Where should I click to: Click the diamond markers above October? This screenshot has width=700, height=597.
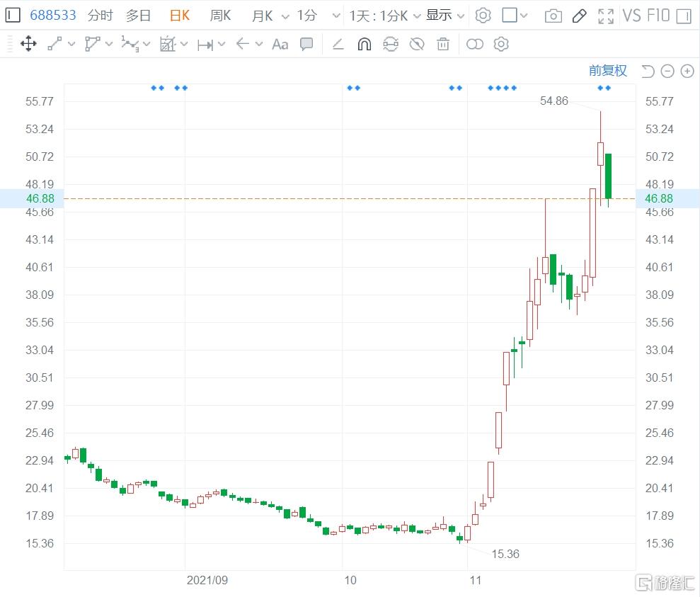pos(354,88)
